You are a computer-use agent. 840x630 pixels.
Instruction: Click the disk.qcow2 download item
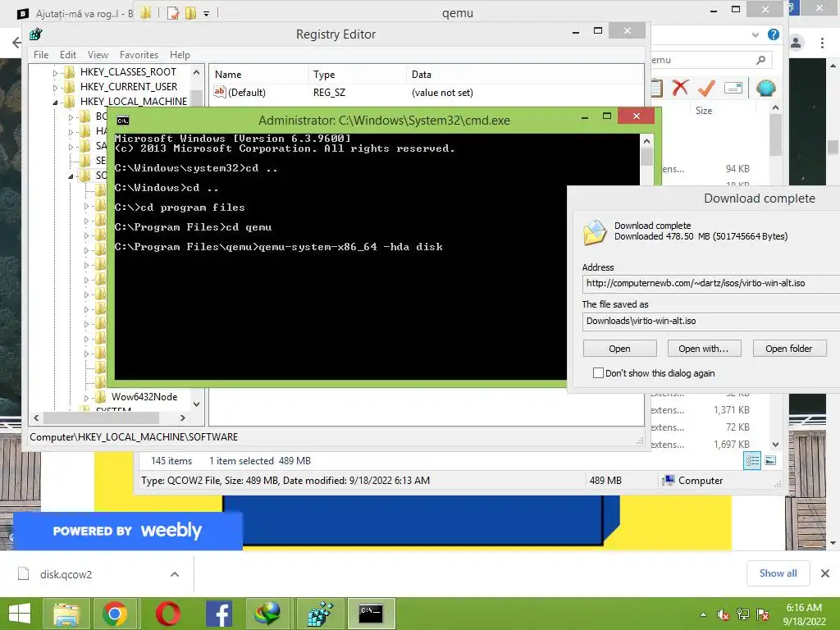[66, 574]
